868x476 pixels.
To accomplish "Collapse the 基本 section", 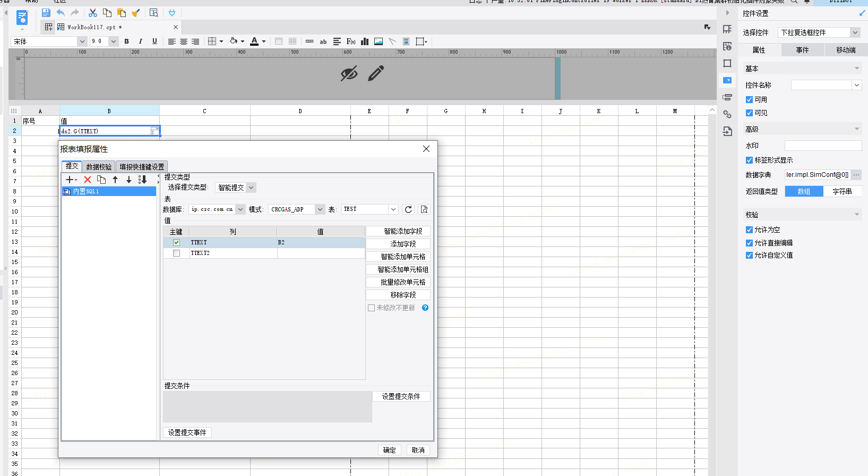I will click(x=857, y=69).
